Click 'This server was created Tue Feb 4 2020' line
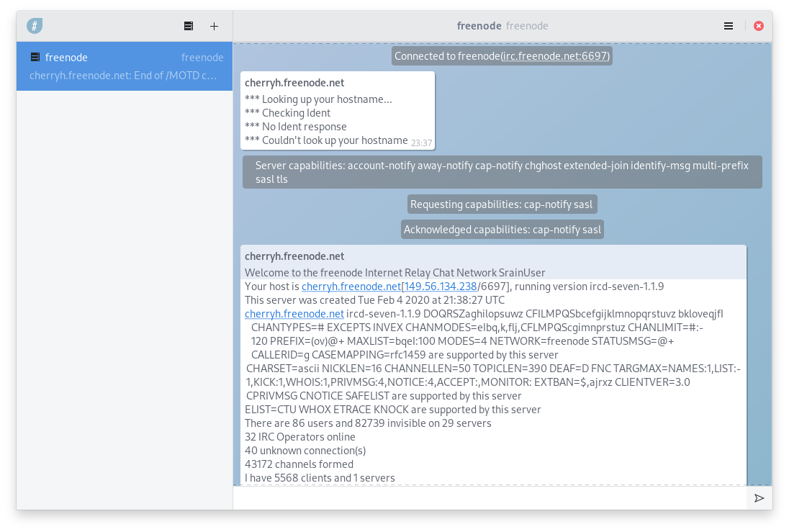Image resolution: width=789 pixels, height=532 pixels. tap(374, 300)
